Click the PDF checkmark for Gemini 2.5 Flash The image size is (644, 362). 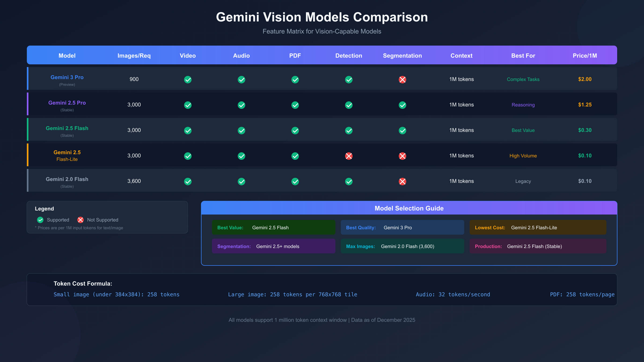tap(295, 131)
